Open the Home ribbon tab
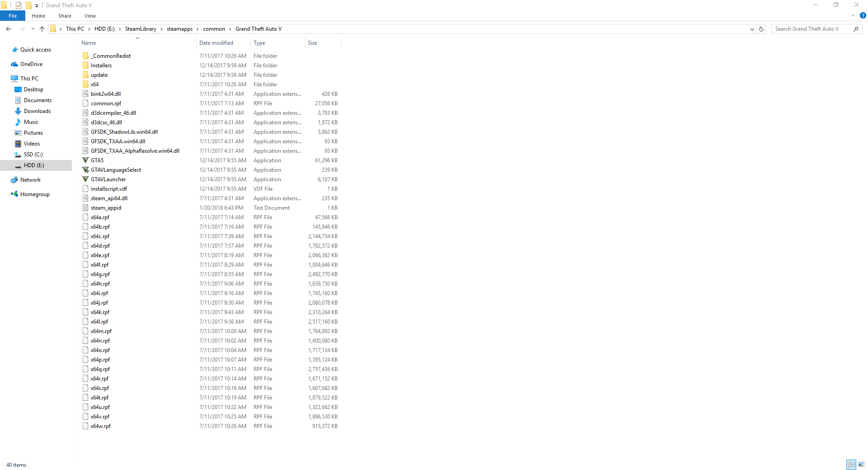Image resolution: width=868 pixels, height=470 pixels. tap(38, 16)
